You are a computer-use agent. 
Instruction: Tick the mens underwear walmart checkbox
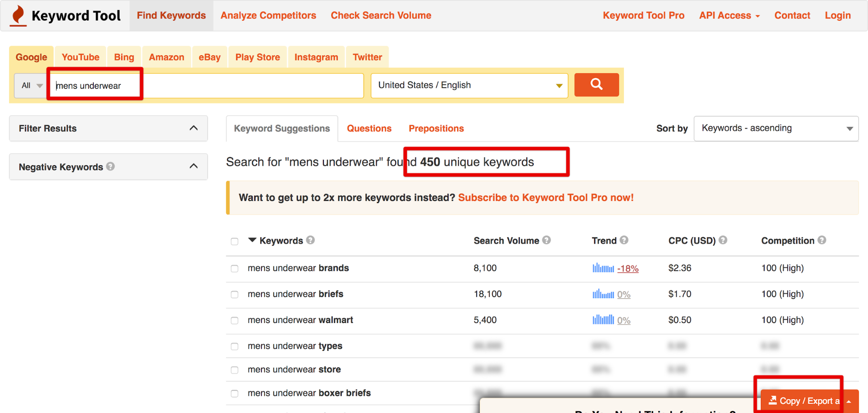234,320
